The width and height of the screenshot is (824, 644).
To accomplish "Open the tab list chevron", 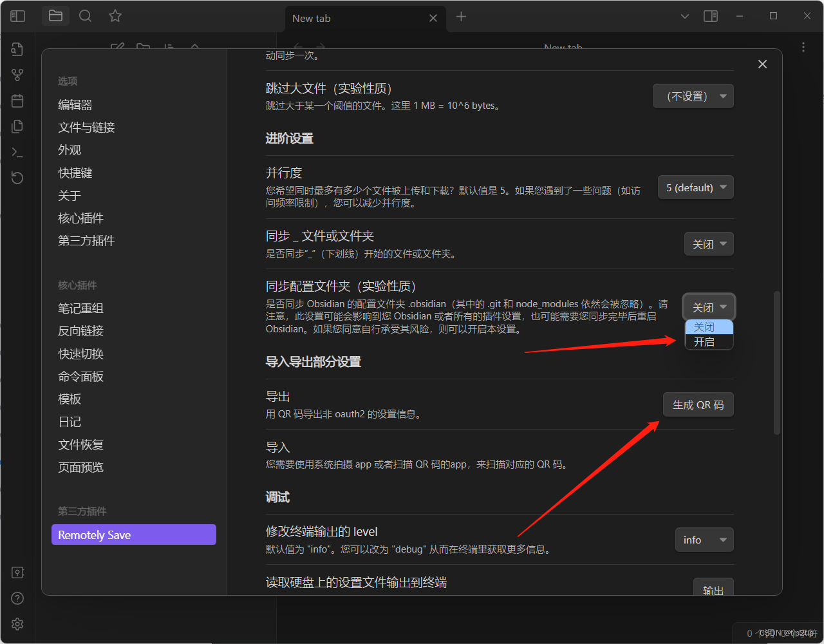I will point(685,16).
